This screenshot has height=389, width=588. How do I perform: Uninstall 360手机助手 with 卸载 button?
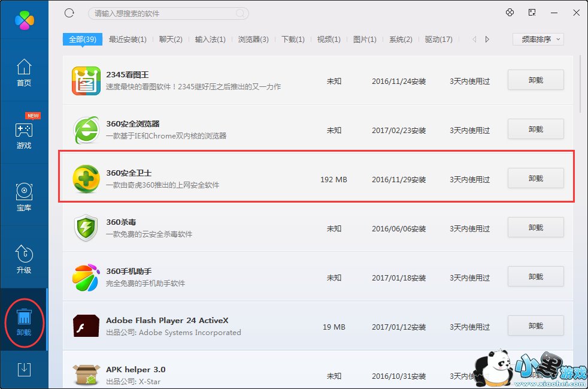pyautogui.click(x=536, y=276)
